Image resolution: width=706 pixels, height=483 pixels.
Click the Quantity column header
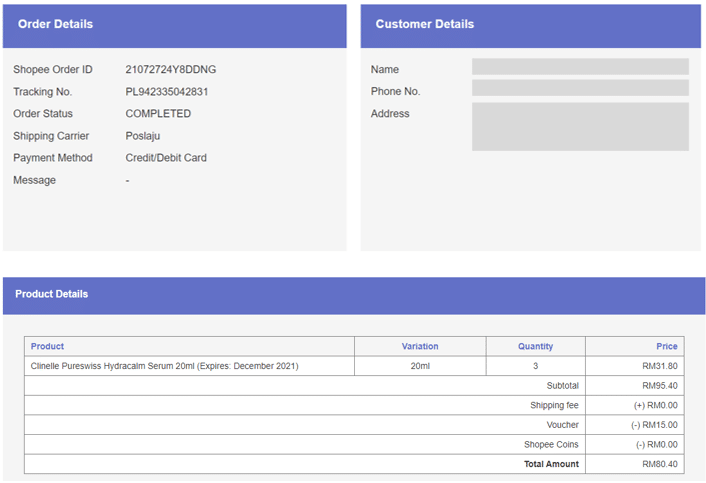[x=535, y=346]
